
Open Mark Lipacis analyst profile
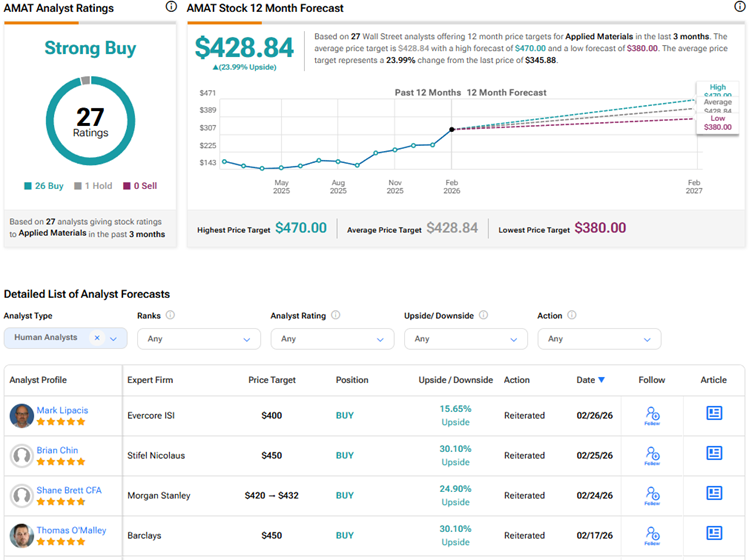click(x=62, y=410)
